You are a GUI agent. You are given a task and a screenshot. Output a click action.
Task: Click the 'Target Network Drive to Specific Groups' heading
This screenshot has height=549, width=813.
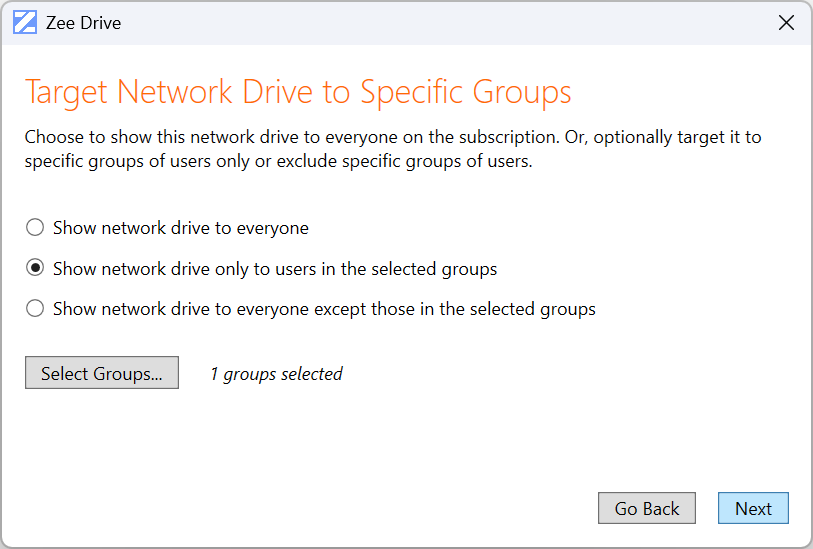click(297, 92)
